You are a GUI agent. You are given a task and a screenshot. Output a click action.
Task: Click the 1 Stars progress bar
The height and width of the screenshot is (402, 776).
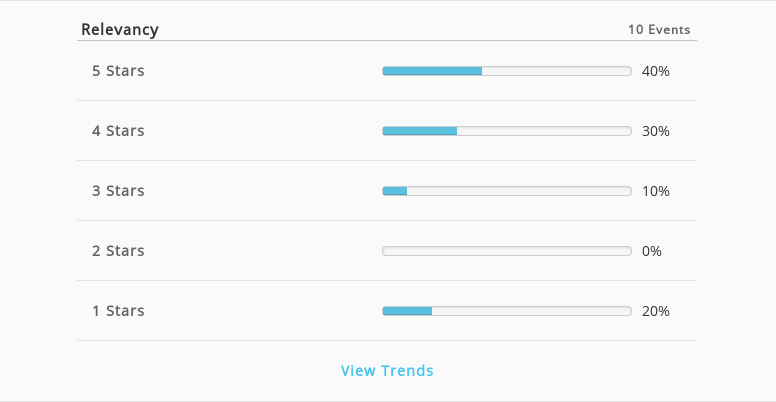tap(507, 311)
